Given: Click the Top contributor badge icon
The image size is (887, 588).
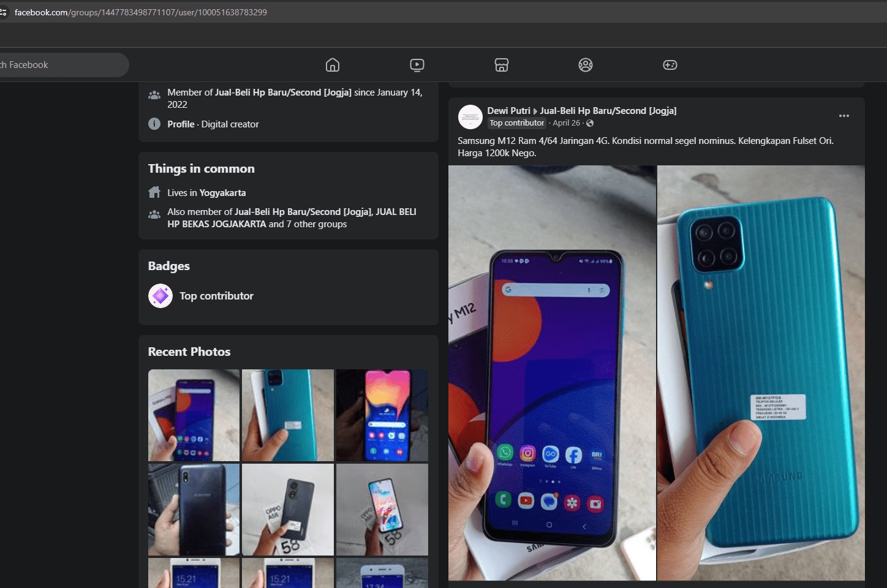Looking at the screenshot, I should click(x=160, y=296).
